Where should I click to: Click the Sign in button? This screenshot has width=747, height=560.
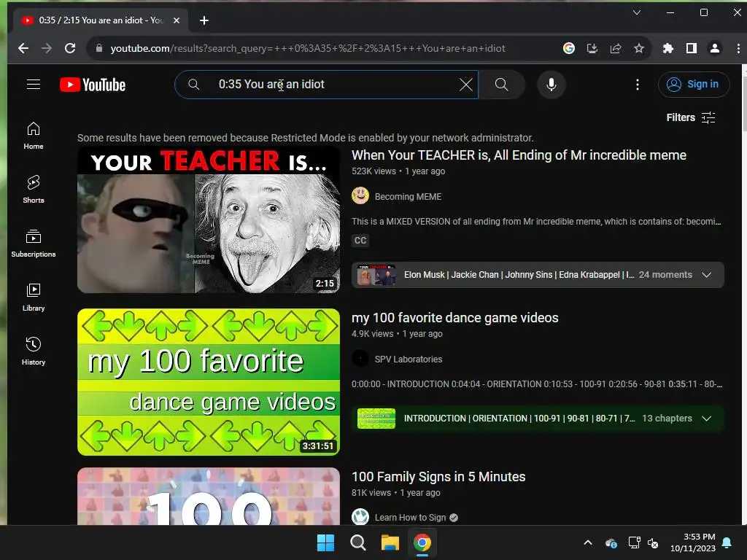coord(694,85)
